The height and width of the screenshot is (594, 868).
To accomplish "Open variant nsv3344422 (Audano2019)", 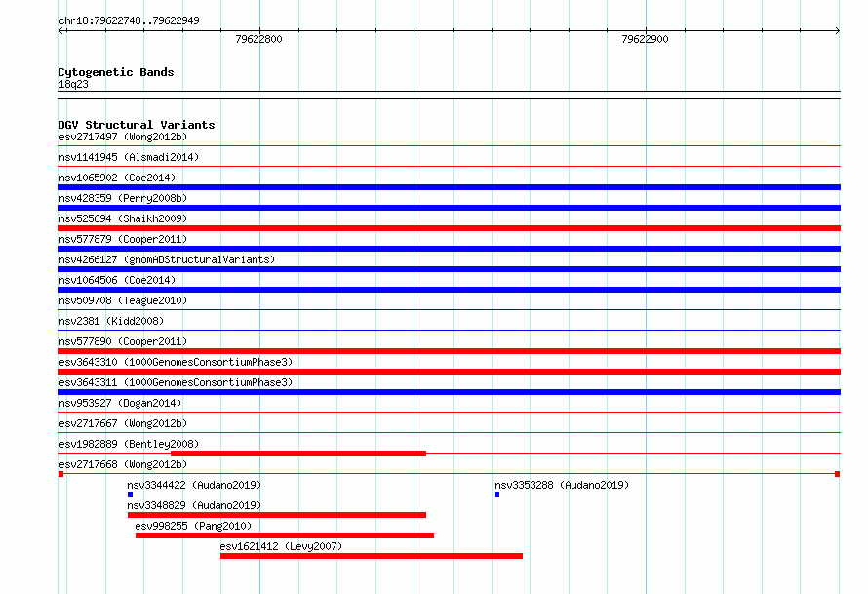I will click(x=194, y=485).
